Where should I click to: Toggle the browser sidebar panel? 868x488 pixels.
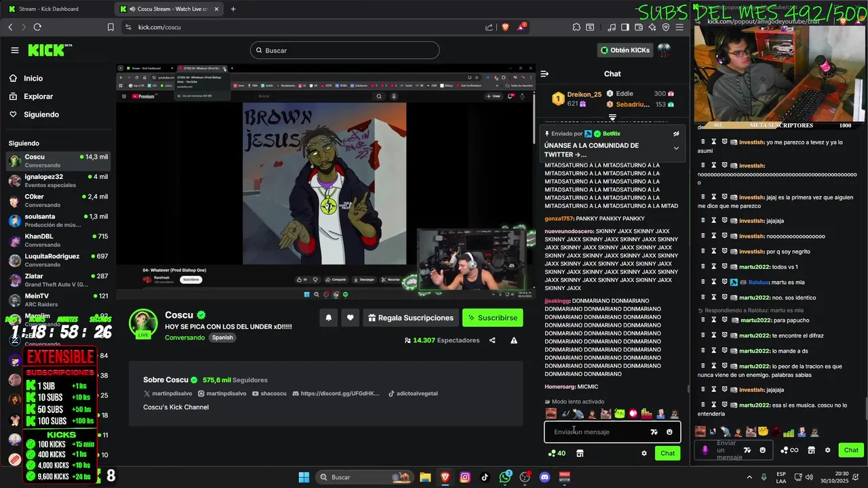(x=625, y=27)
